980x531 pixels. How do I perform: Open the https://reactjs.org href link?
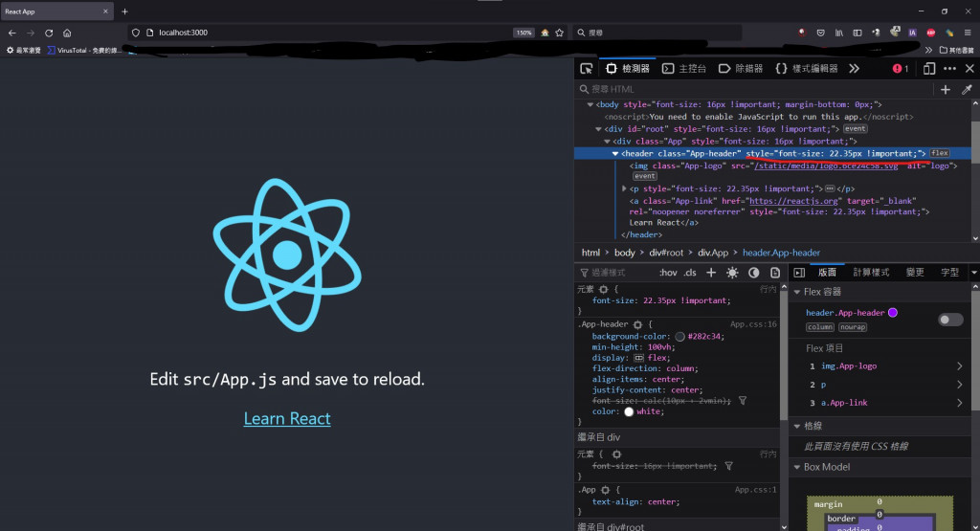793,201
